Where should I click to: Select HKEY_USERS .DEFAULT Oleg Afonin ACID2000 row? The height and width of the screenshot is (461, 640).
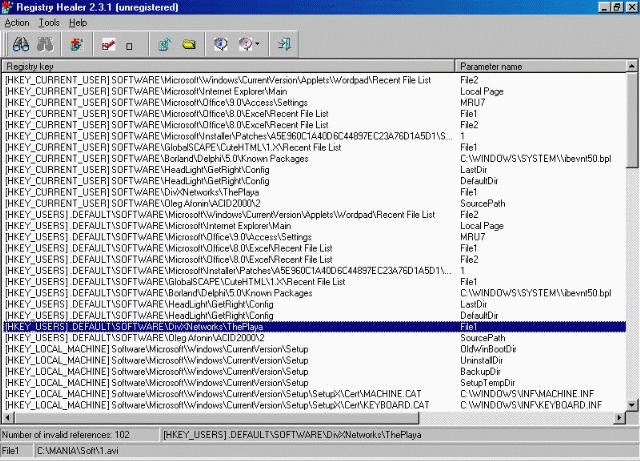[x=314, y=338]
